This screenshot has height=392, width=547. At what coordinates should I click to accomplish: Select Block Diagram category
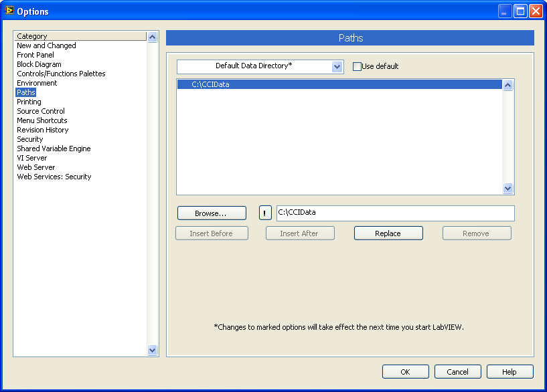point(39,64)
